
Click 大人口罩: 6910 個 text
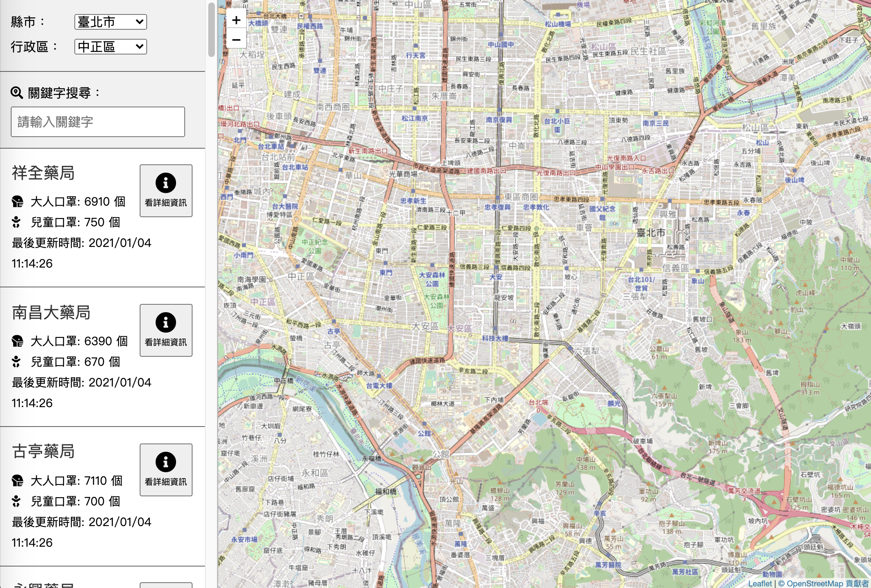click(x=78, y=202)
